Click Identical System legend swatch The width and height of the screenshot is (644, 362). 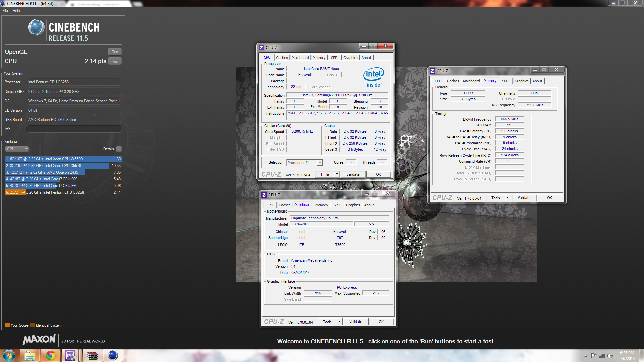click(x=32, y=325)
